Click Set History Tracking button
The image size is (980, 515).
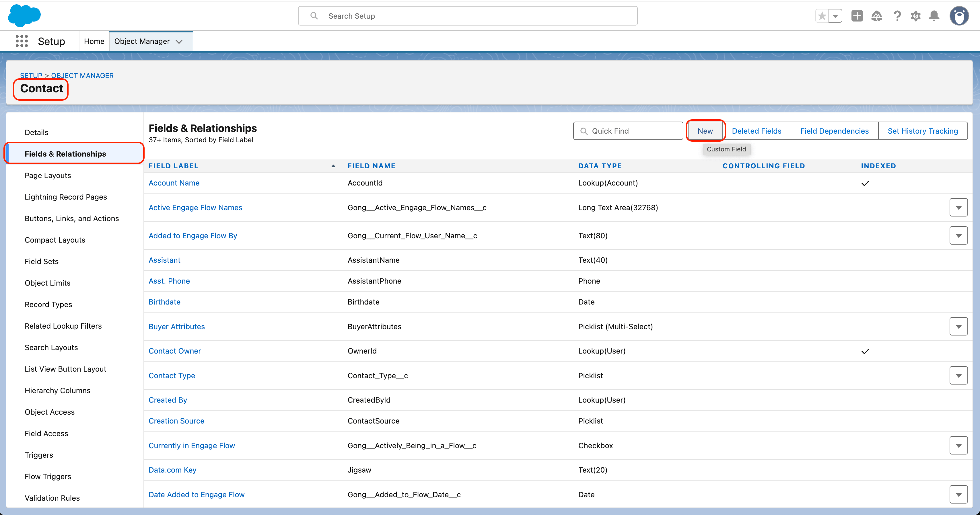click(x=923, y=131)
